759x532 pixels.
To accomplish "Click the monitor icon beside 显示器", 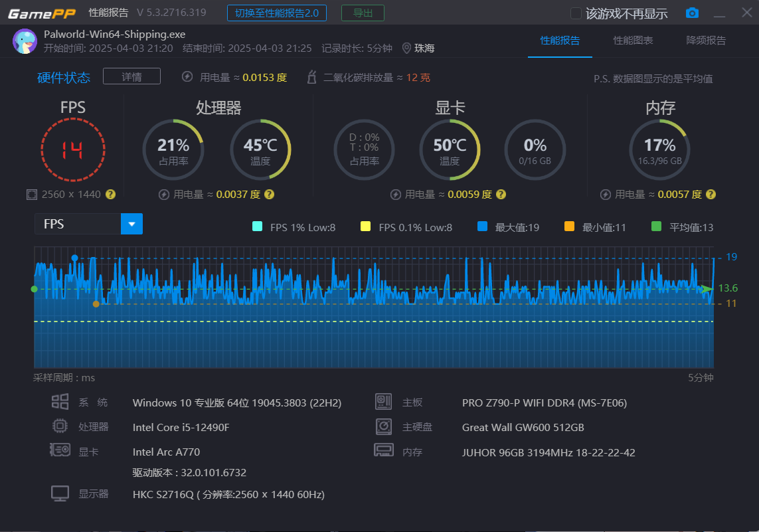I will pos(60,493).
